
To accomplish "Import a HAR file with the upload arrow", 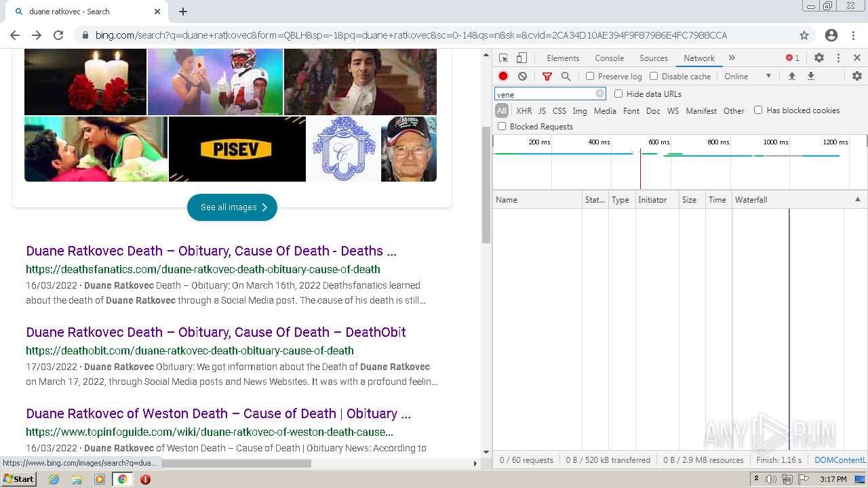I will coord(791,77).
